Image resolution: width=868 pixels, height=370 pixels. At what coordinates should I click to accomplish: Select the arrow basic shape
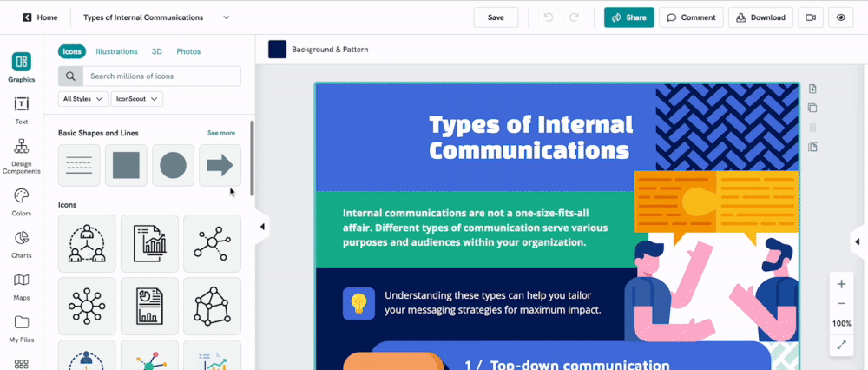tap(220, 165)
